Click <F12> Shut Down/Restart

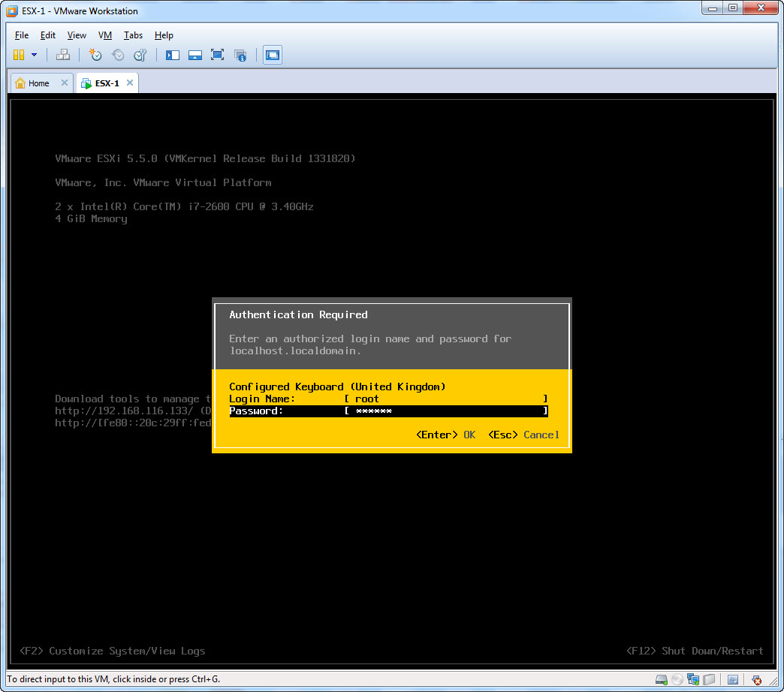click(x=695, y=651)
